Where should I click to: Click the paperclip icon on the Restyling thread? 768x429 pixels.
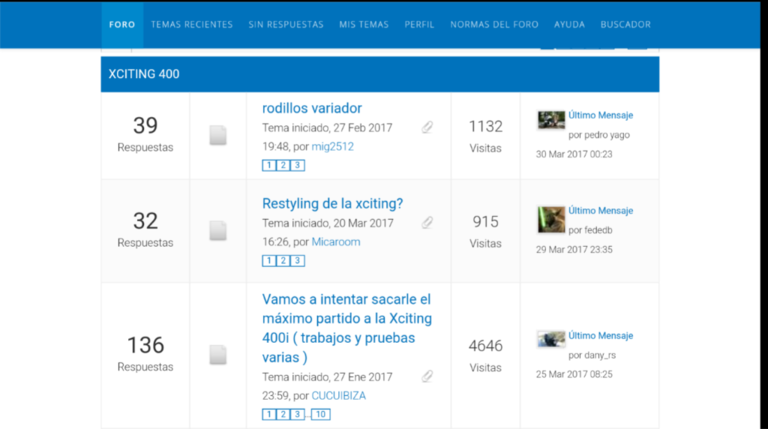427,223
